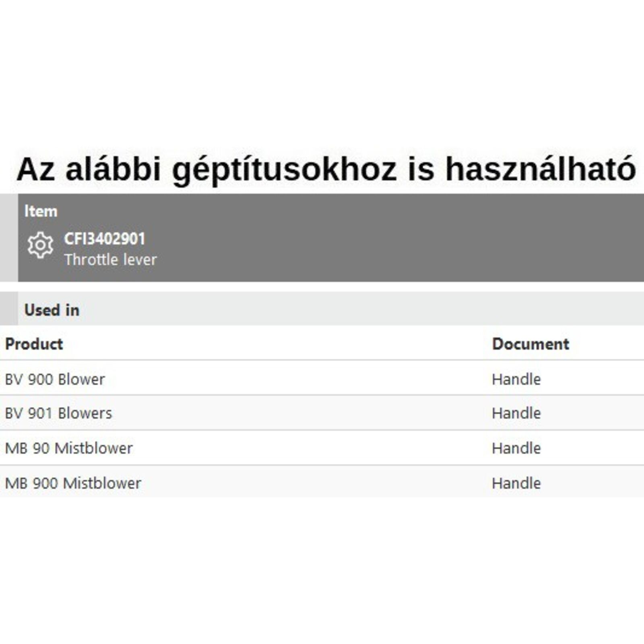The width and height of the screenshot is (644, 644).
Task: Sort by the Product column header
Action: [x=34, y=344]
